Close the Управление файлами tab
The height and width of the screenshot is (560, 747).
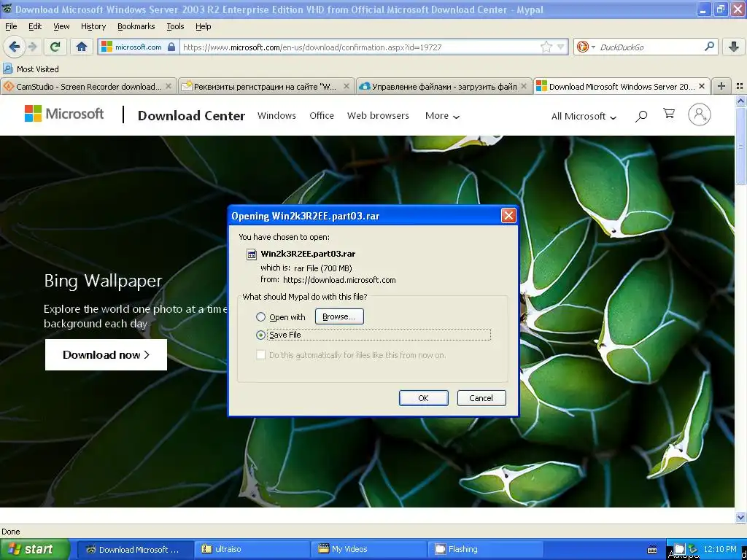(524, 86)
